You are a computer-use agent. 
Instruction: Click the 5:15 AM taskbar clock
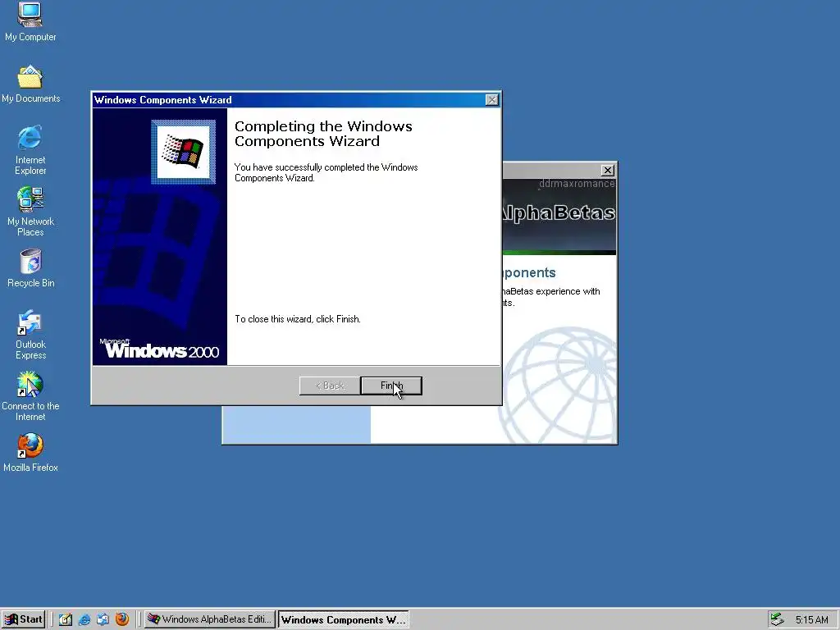[811, 620]
